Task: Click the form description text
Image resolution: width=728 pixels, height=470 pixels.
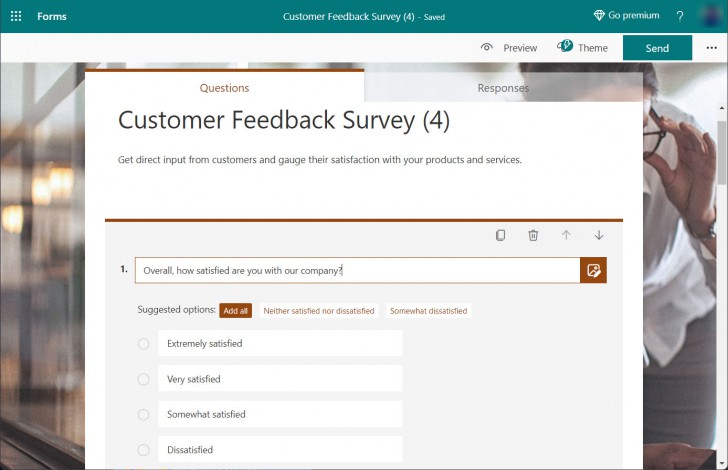Action: 319,160
